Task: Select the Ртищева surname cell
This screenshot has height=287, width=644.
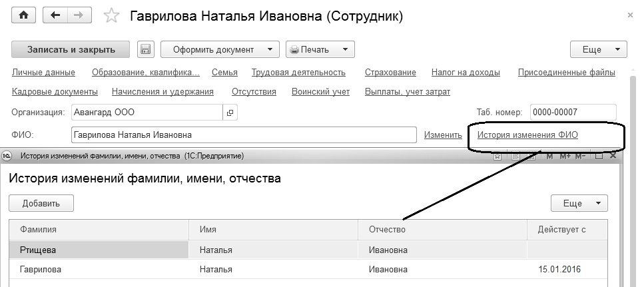Action: 99,250
